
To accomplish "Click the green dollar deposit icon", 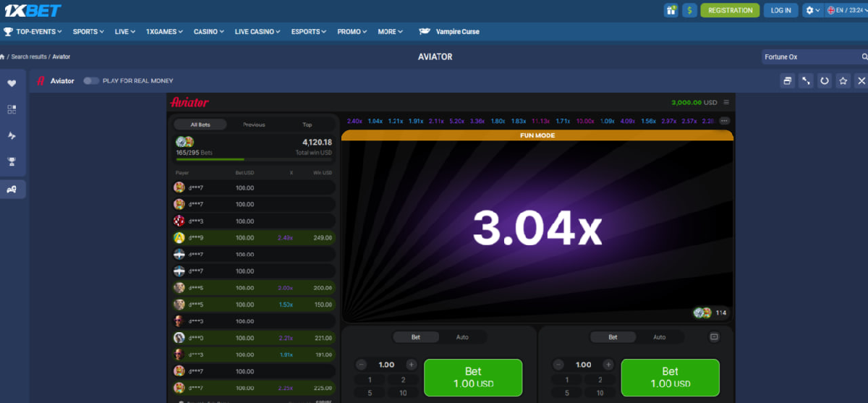I will coord(689,10).
